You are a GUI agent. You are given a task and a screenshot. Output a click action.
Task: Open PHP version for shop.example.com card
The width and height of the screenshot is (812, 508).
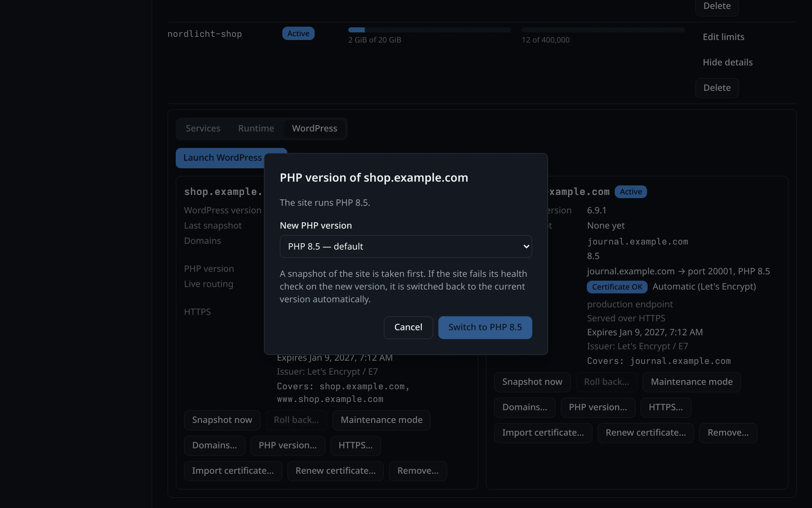pyautogui.click(x=288, y=445)
